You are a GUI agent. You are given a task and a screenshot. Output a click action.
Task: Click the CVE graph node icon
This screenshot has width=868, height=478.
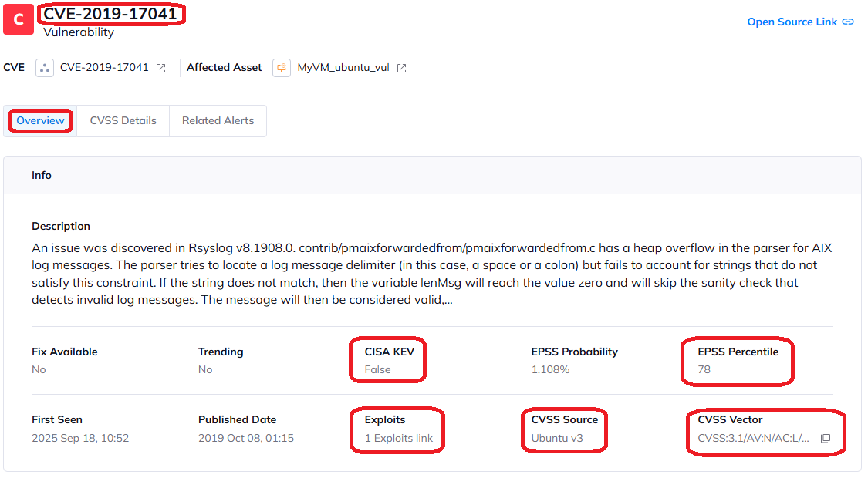(44, 68)
